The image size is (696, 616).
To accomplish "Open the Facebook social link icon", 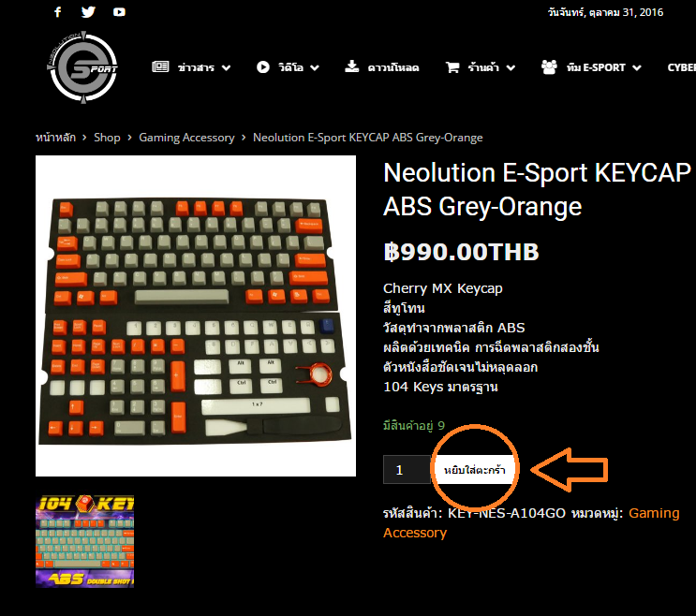I will (x=58, y=12).
